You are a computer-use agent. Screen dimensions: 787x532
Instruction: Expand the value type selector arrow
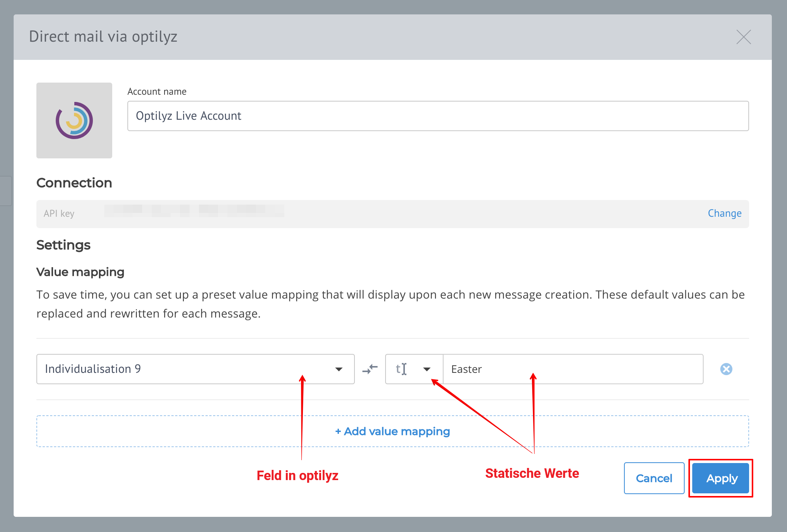(x=427, y=369)
